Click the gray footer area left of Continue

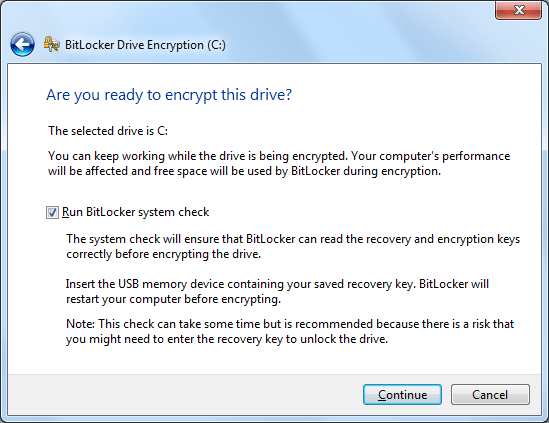tap(186, 395)
